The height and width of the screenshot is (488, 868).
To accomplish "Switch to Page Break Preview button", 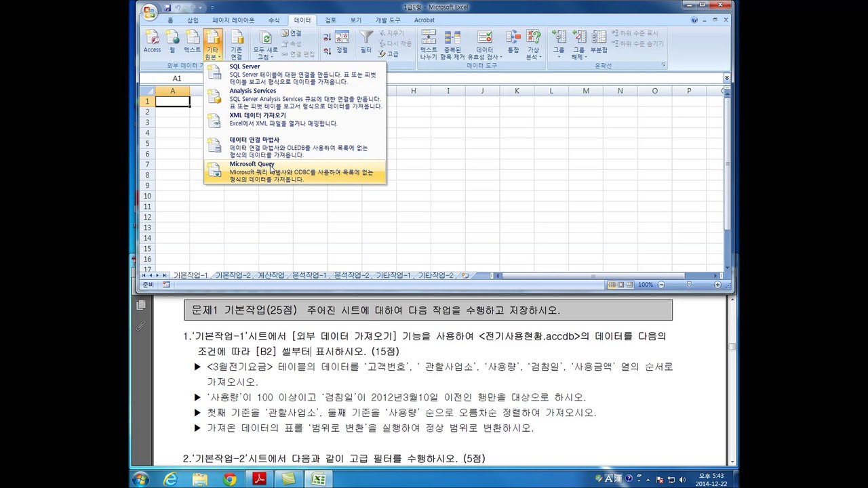I will (629, 285).
